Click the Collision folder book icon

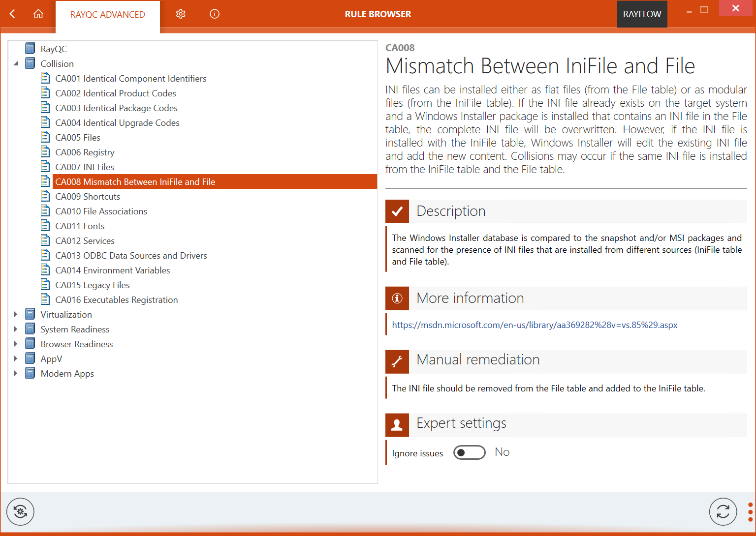[30, 63]
